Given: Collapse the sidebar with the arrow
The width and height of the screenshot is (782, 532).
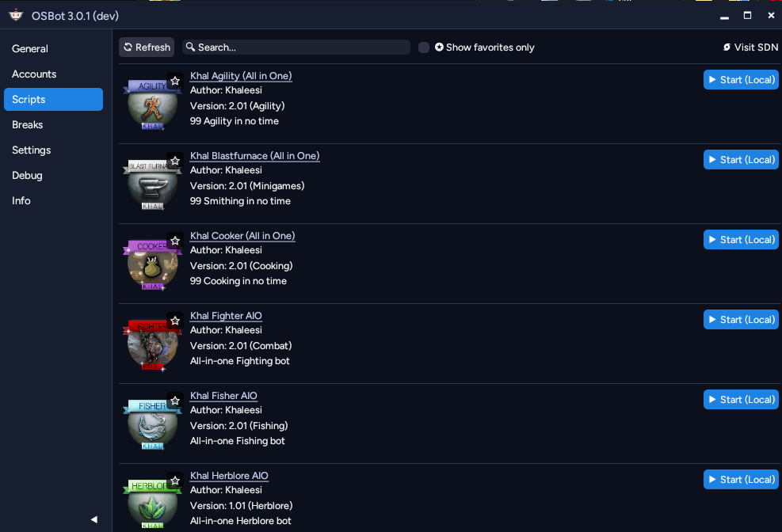Looking at the screenshot, I should click(x=93, y=519).
